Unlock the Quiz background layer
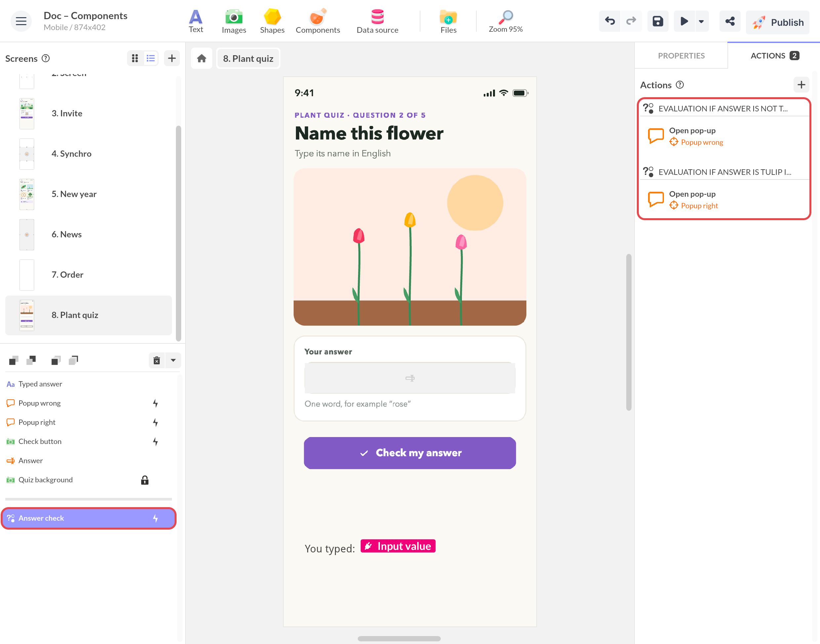The image size is (820, 644). [145, 480]
